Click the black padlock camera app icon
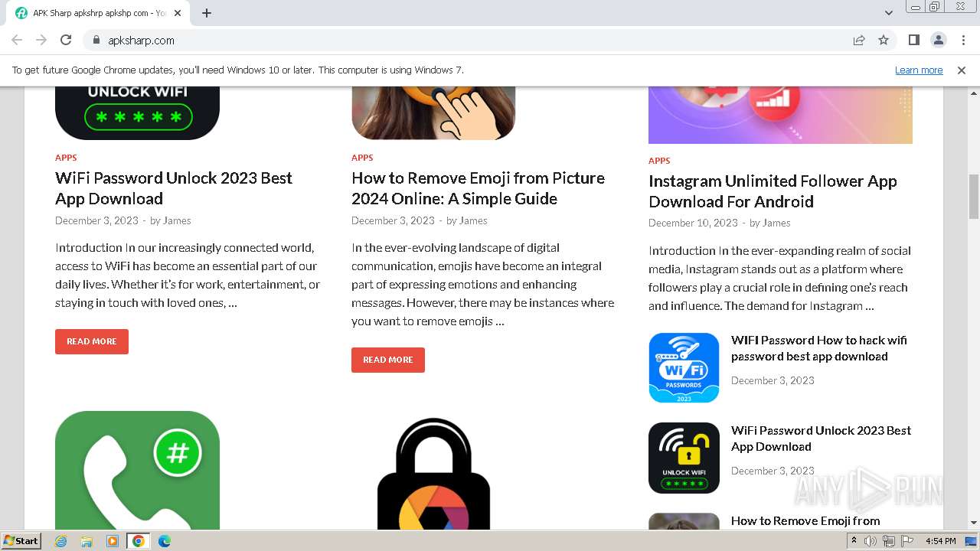 pyautogui.click(x=433, y=473)
